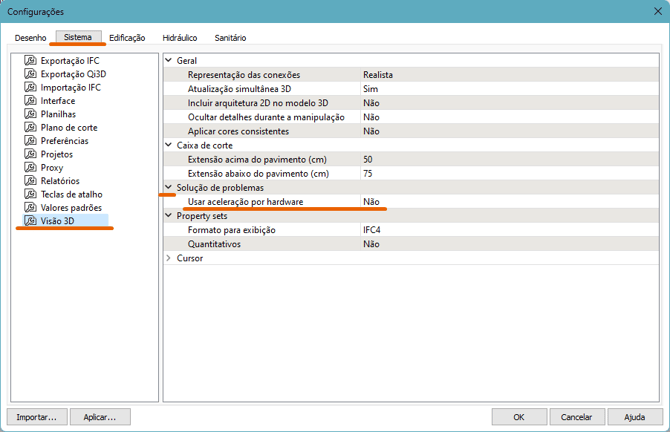
Task: Collapse the Property sets section
Action: [169, 216]
